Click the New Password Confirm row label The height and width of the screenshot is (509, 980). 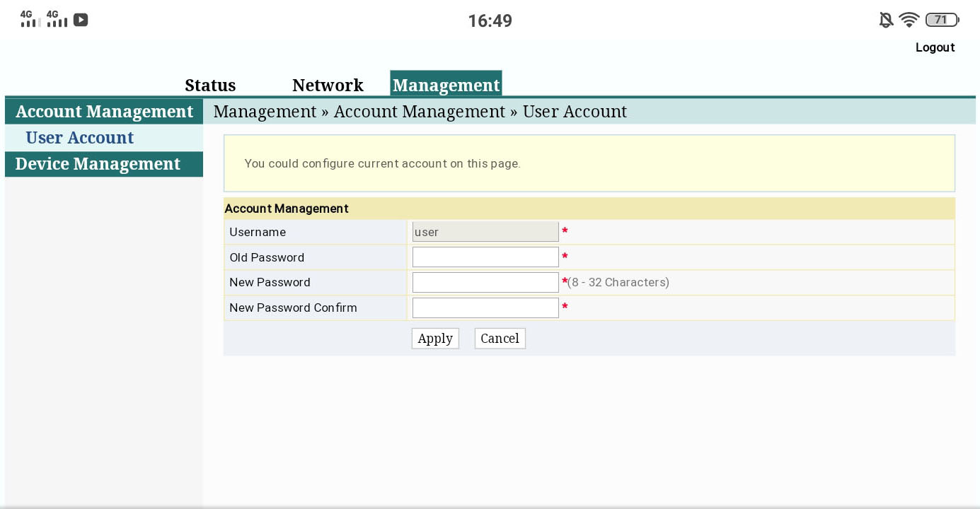tap(293, 308)
